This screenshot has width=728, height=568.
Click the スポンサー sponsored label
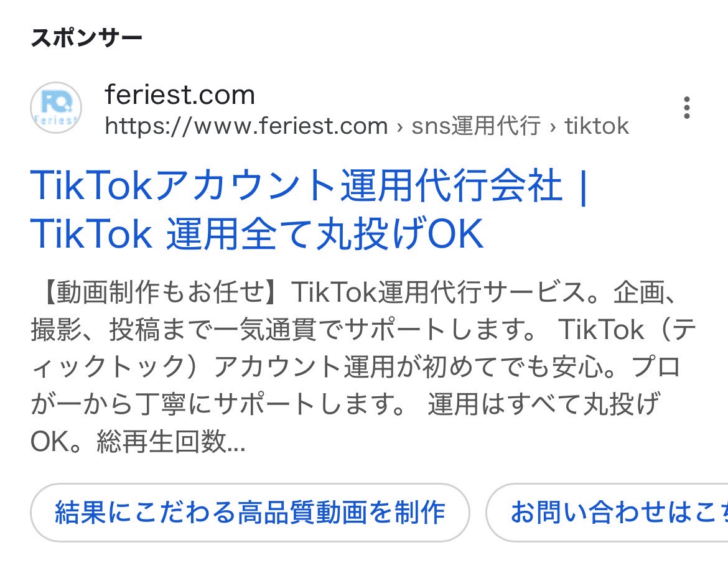point(87,37)
